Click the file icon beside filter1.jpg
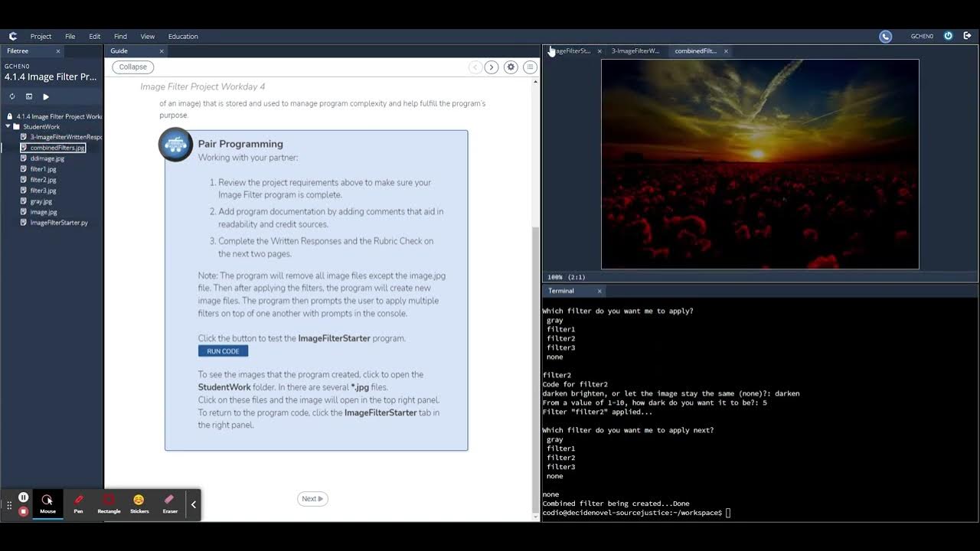Image resolution: width=980 pixels, height=551 pixels. click(23, 169)
